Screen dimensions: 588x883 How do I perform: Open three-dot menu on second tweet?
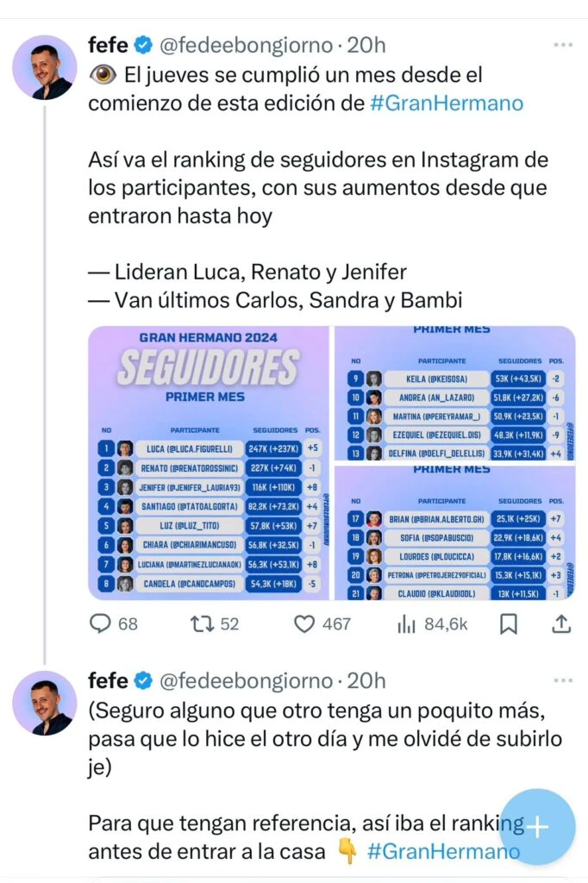563,680
